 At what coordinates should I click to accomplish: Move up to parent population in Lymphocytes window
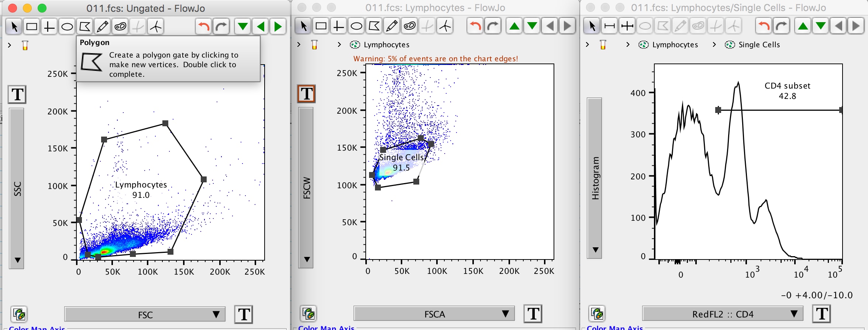pos(514,26)
